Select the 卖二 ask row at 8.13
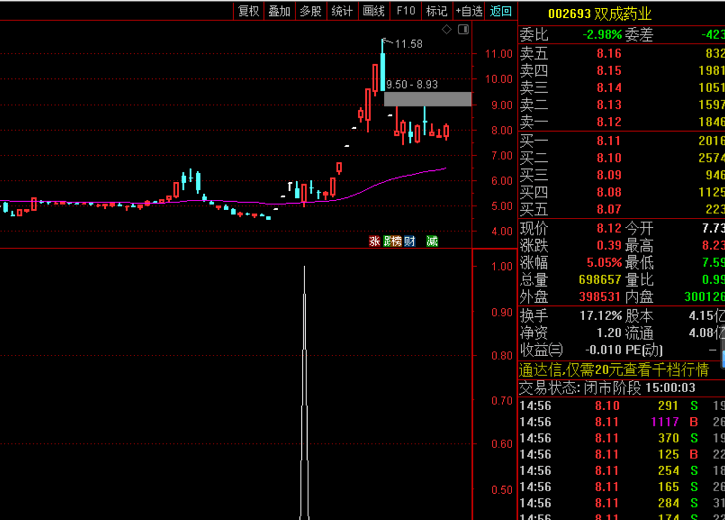Viewport: 725px width, 520px height. point(621,105)
